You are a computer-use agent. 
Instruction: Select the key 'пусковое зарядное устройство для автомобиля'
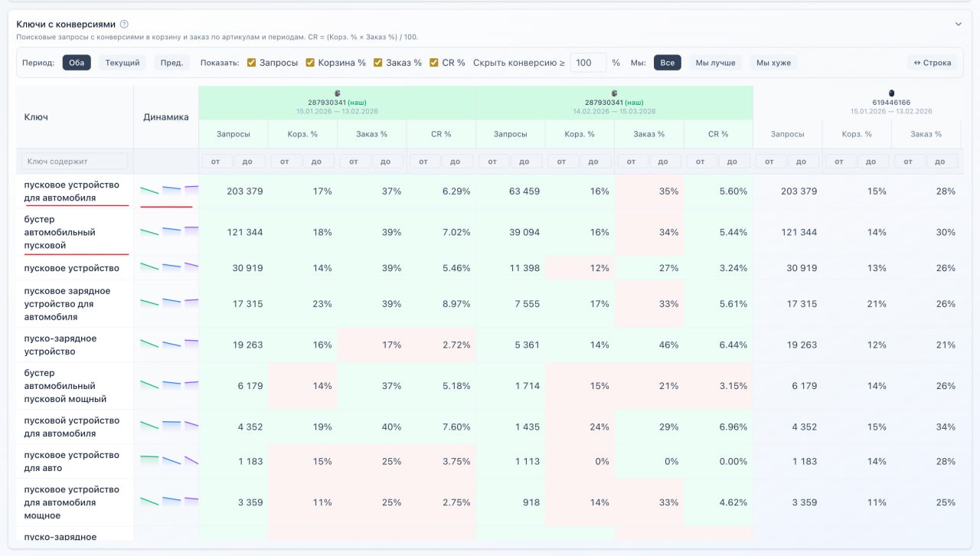pyautogui.click(x=67, y=304)
